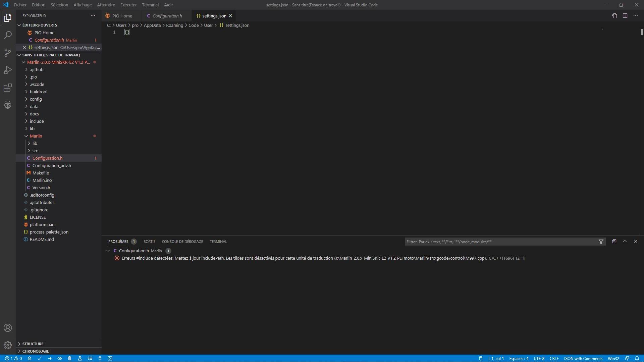Open the Extensions view
This screenshot has width=644, height=362.
(x=8, y=88)
